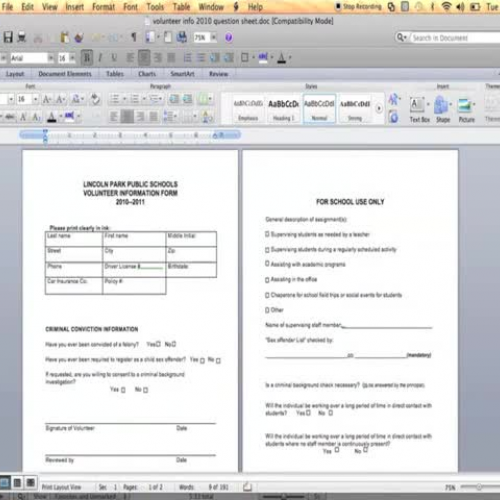The image size is (500, 500).
Task: Click the font color swatch in formatting bar
Action: pos(282,58)
